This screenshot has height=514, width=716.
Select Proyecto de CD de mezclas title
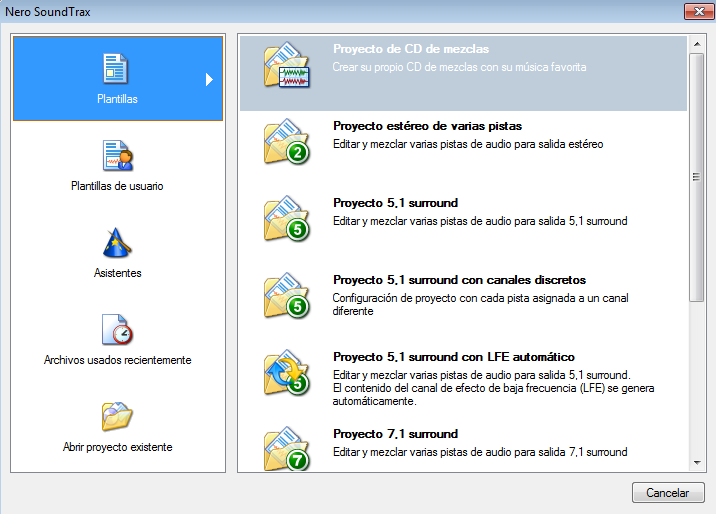(x=411, y=49)
